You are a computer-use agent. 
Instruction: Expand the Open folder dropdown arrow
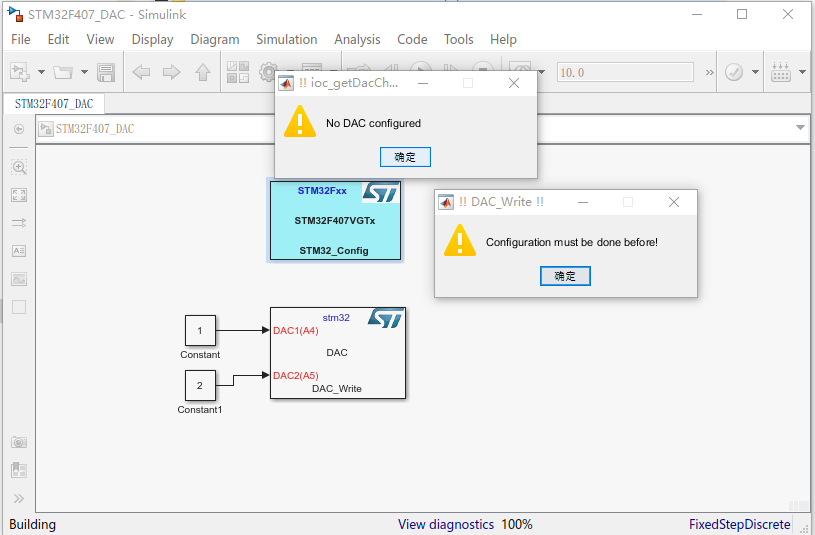(84, 72)
